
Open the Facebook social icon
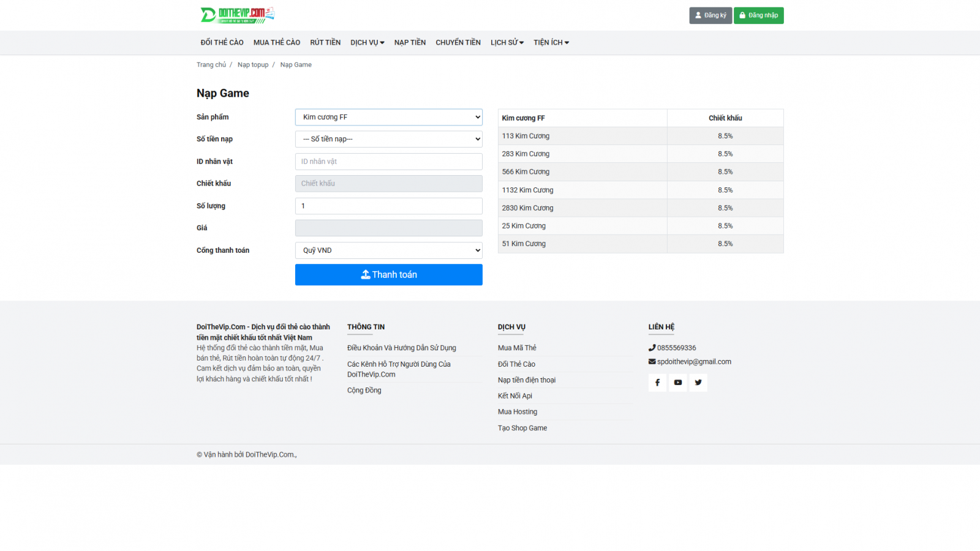point(657,383)
